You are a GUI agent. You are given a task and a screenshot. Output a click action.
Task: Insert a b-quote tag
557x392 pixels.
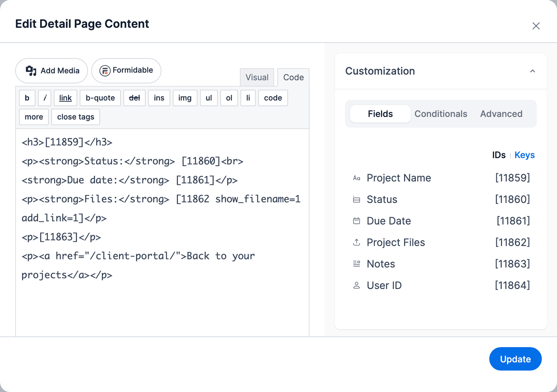pos(100,98)
